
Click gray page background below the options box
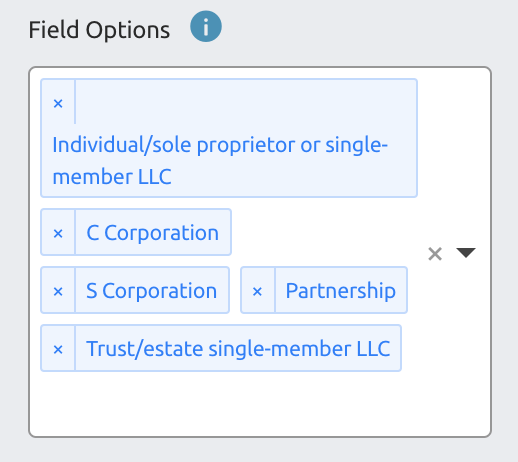[259, 450]
